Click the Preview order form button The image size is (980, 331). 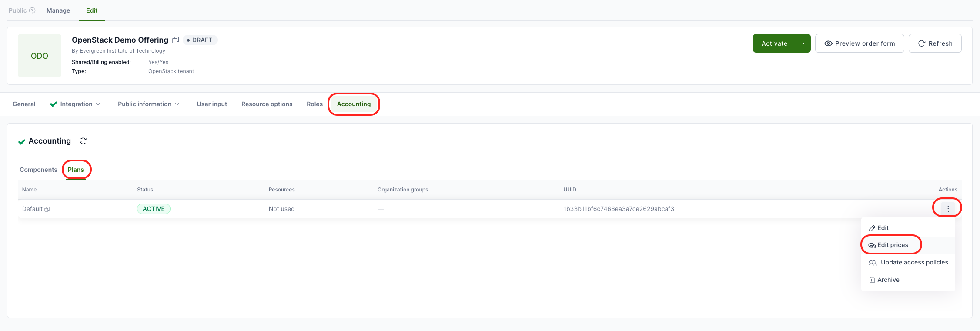point(859,43)
